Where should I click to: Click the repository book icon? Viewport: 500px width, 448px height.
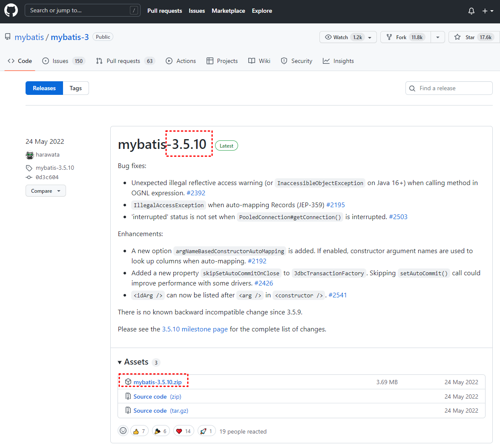point(8,37)
